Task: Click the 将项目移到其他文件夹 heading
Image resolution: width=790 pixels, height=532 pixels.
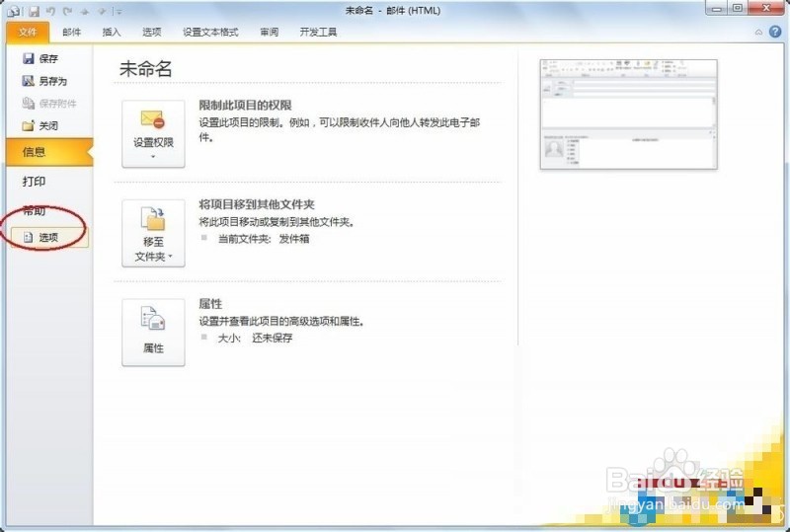Action: tap(257, 204)
